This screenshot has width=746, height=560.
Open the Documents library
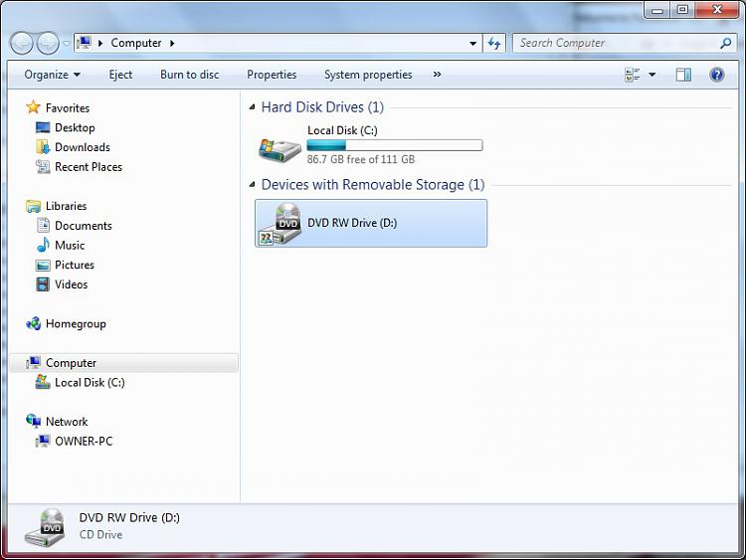coord(84,226)
